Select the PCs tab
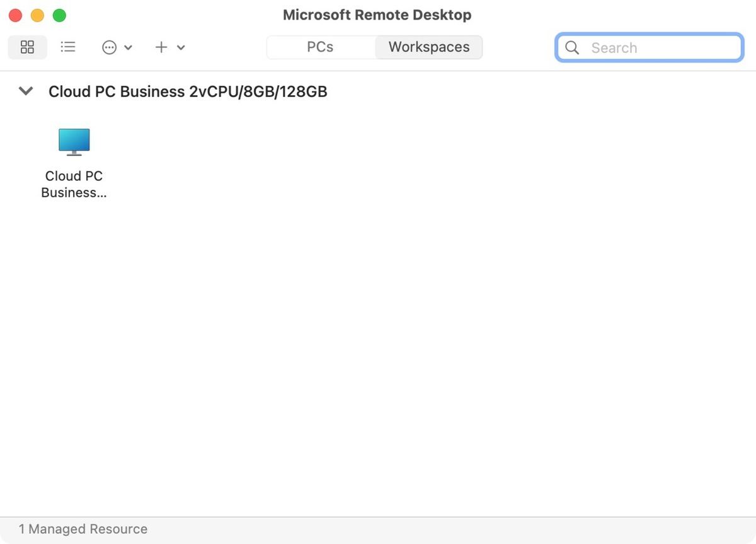 (x=321, y=47)
